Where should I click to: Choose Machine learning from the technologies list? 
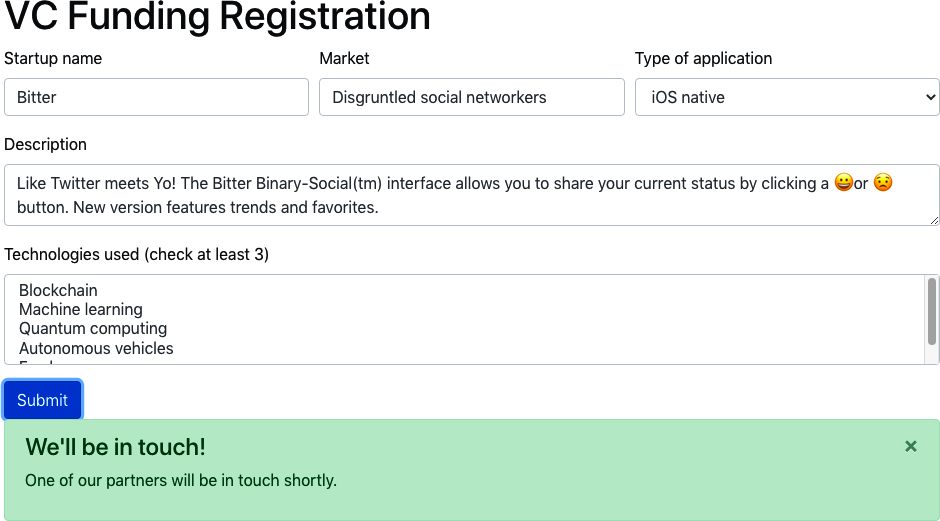[81, 309]
